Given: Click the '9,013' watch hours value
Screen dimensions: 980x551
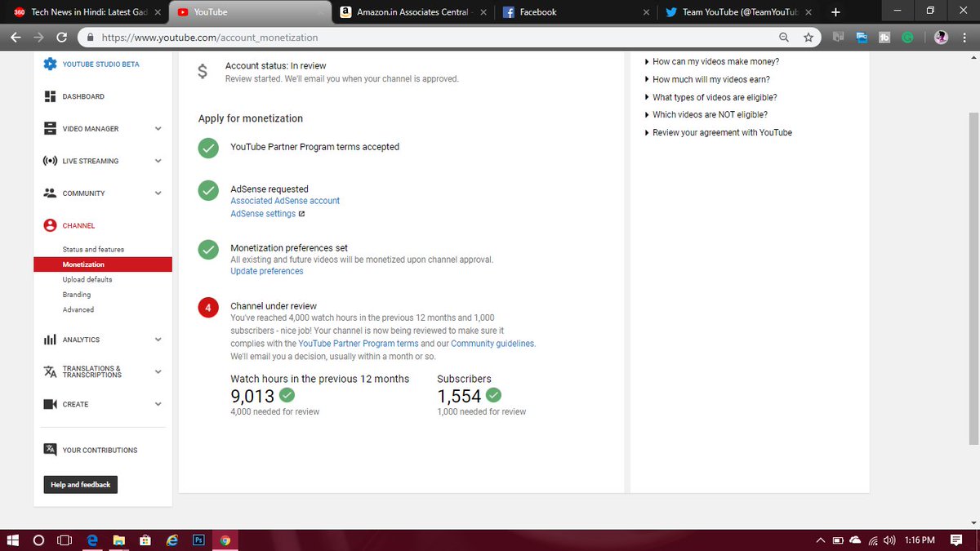Looking at the screenshot, I should pyautogui.click(x=252, y=396).
